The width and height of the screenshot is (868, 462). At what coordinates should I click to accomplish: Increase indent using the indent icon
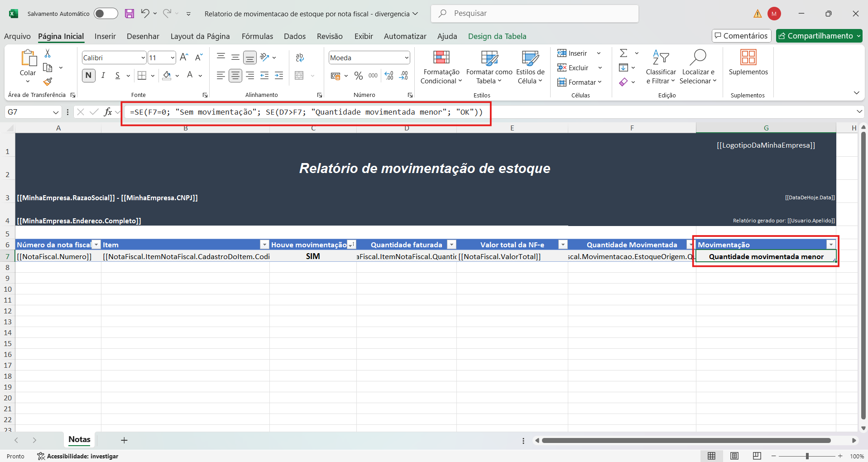point(279,76)
